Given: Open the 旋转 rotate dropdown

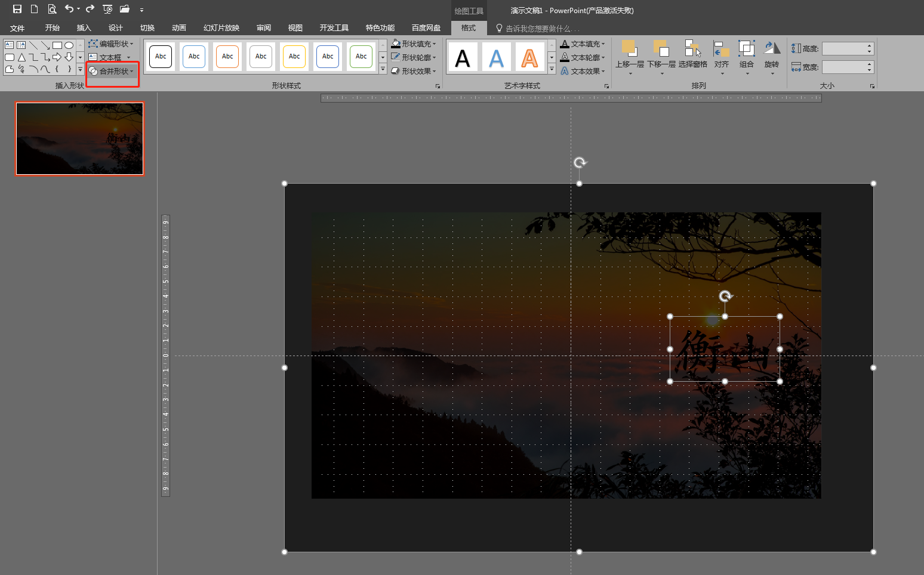Looking at the screenshot, I should pyautogui.click(x=772, y=55).
